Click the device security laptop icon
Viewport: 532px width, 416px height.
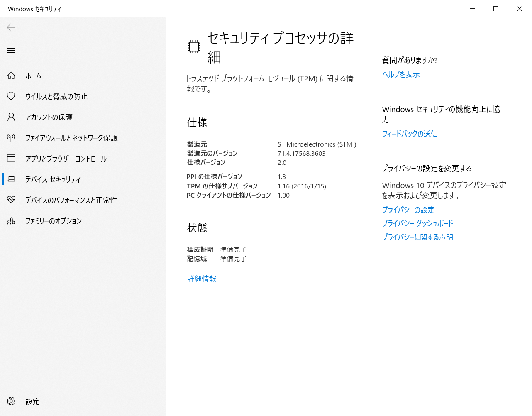[x=12, y=179]
